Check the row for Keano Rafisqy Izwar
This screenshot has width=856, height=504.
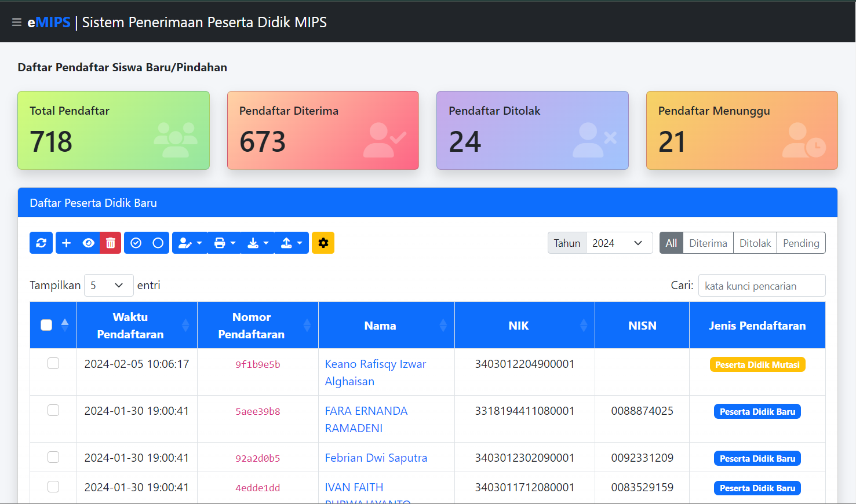(x=53, y=363)
